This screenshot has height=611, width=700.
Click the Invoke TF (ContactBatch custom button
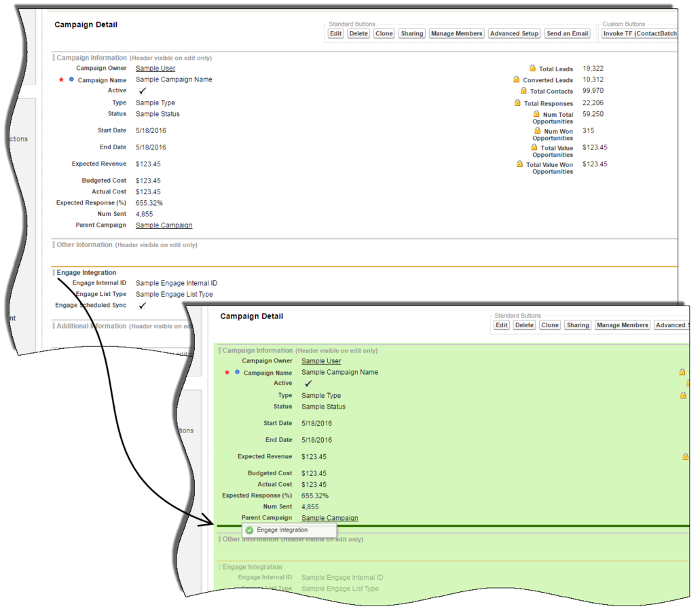pos(640,33)
